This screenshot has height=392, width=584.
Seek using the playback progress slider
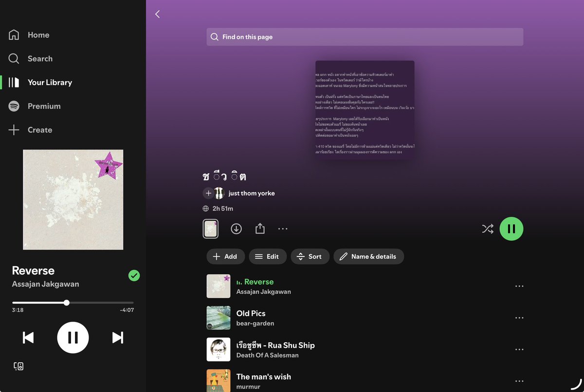73,303
